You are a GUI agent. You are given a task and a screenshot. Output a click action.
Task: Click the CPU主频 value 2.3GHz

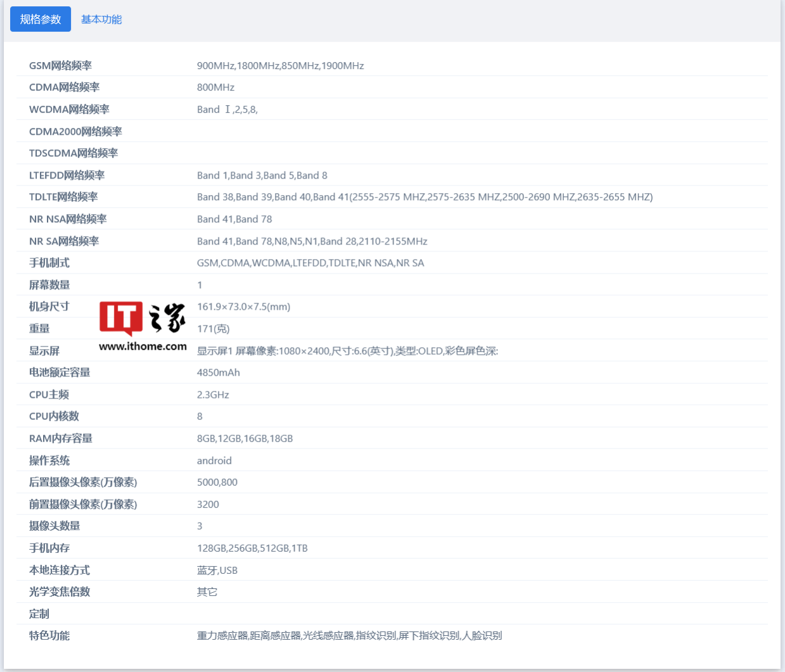click(213, 395)
